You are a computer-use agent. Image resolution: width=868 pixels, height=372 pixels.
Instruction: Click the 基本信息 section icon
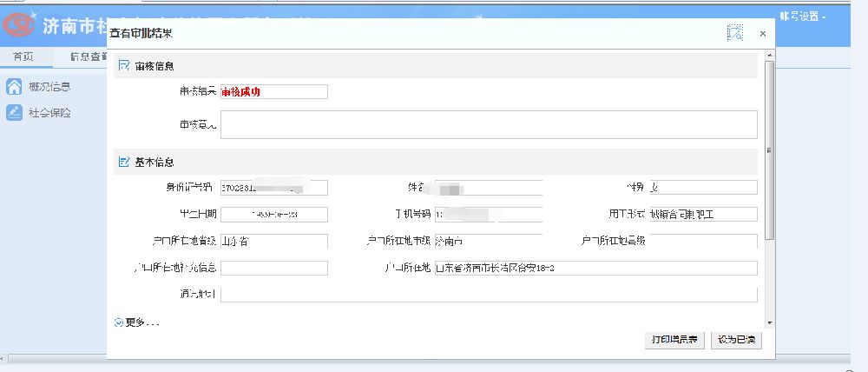click(x=124, y=163)
